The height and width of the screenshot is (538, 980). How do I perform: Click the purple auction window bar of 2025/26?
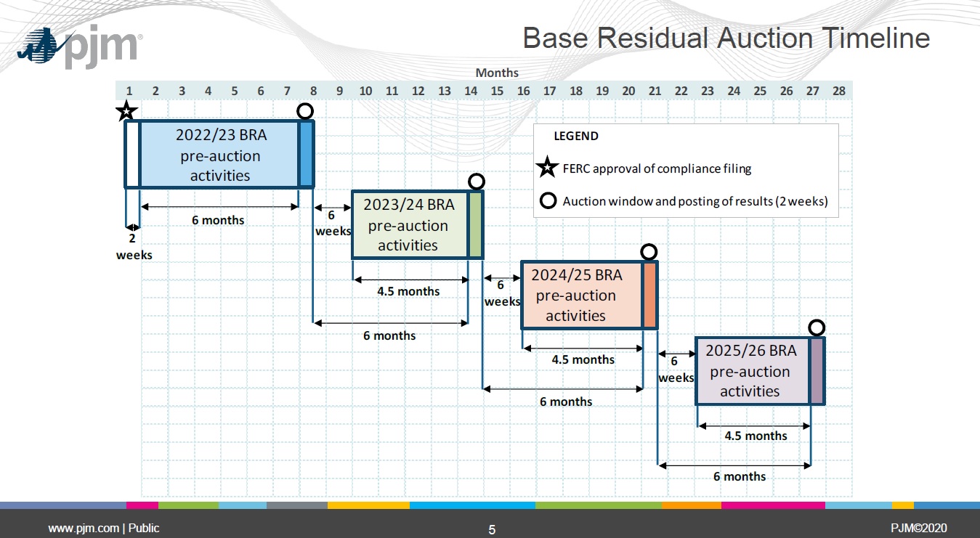pyautogui.click(x=817, y=370)
